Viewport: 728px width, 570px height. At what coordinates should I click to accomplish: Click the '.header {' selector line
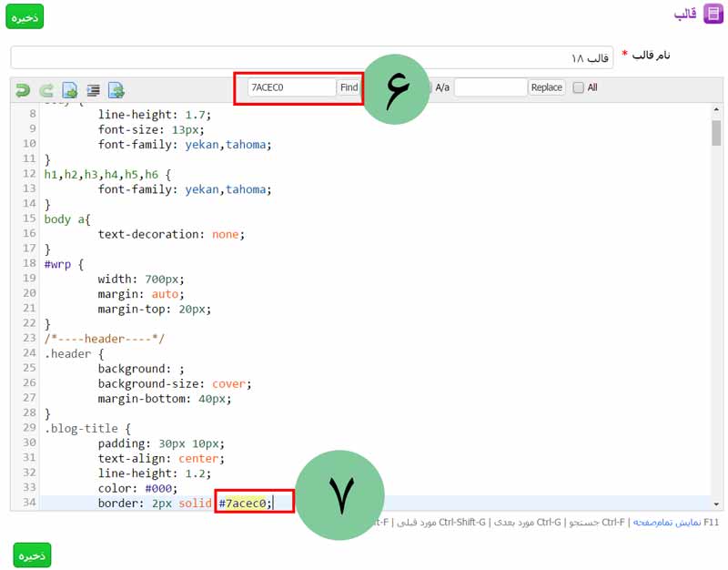(x=75, y=353)
